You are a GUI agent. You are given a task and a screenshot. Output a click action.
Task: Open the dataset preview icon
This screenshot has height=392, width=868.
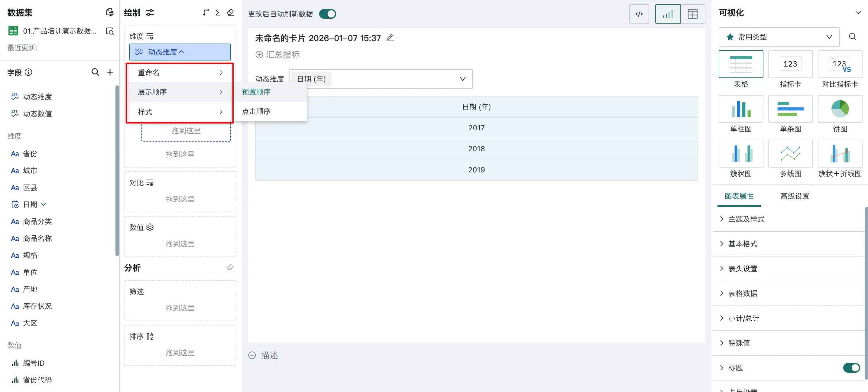coord(110,31)
